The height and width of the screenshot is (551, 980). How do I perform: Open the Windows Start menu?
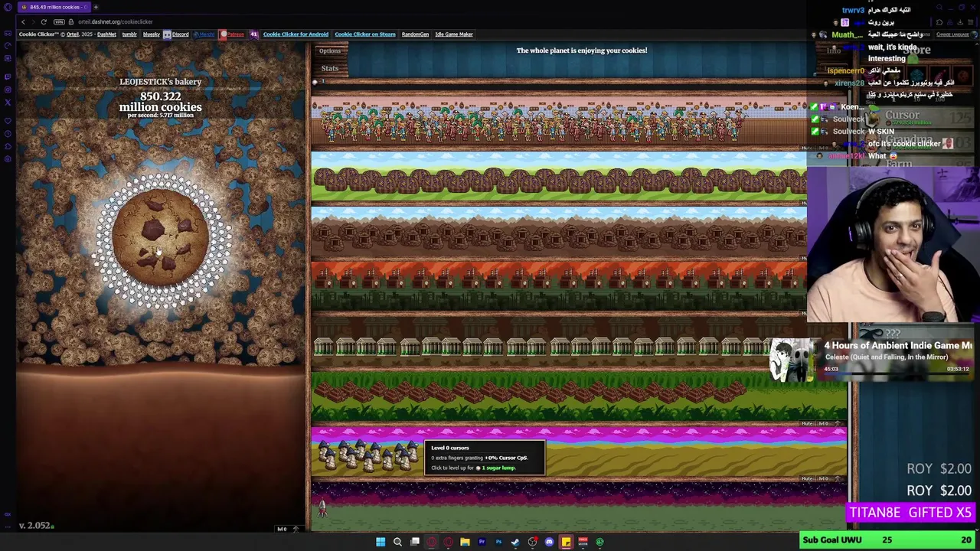click(381, 542)
